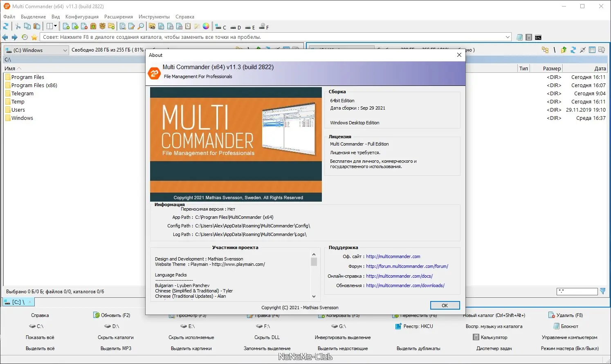Sort by the Дата column header
The width and height of the screenshot is (611, 364).
tap(600, 68)
